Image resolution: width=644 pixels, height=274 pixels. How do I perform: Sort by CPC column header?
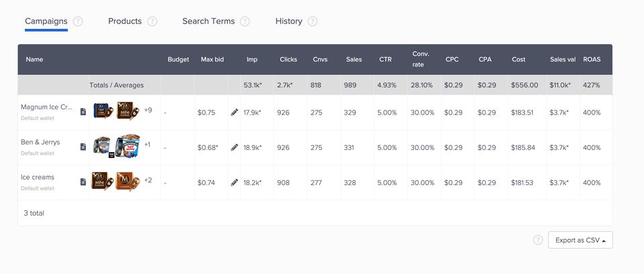pyautogui.click(x=452, y=60)
